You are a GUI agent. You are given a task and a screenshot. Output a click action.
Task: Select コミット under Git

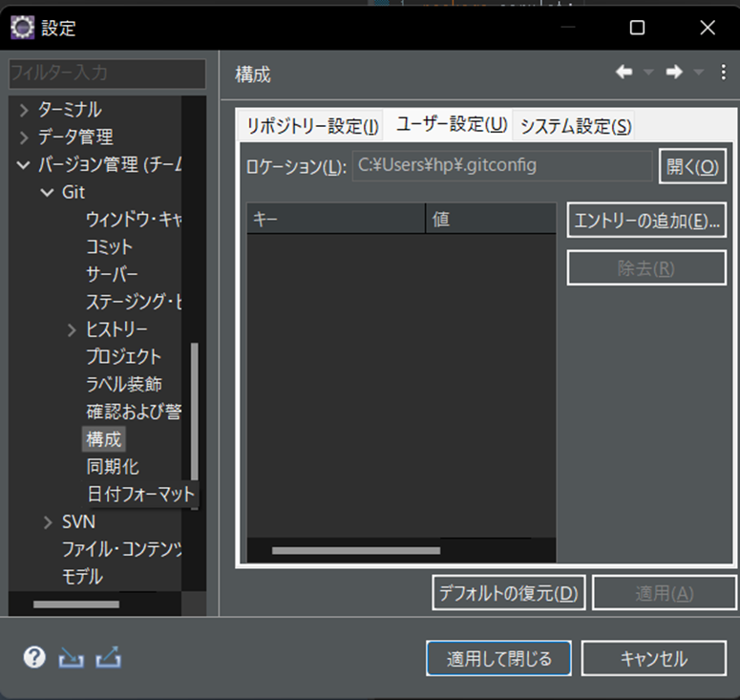pyautogui.click(x=109, y=247)
